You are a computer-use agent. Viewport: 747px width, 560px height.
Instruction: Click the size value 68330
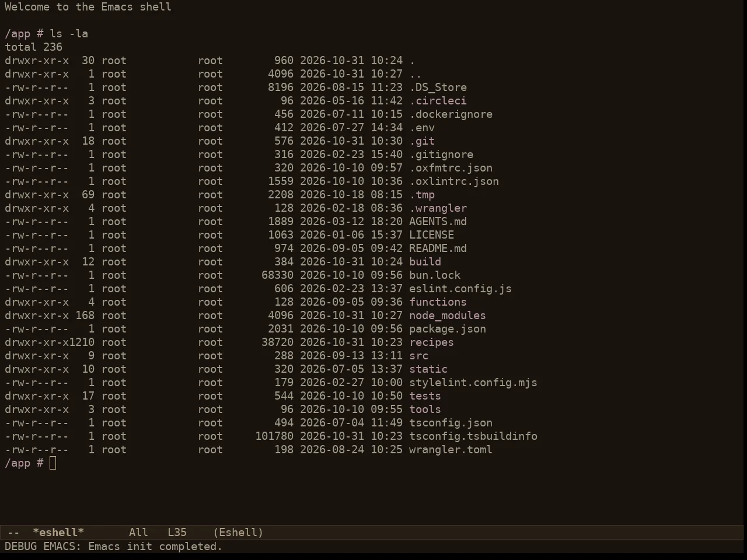click(277, 275)
